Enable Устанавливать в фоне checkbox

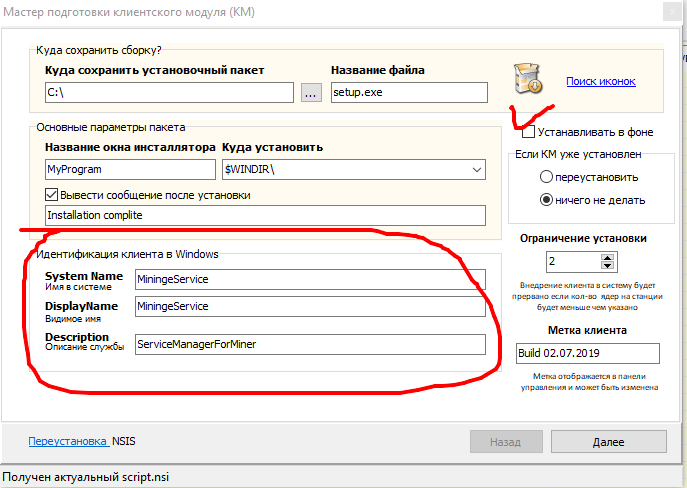[528, 132]
